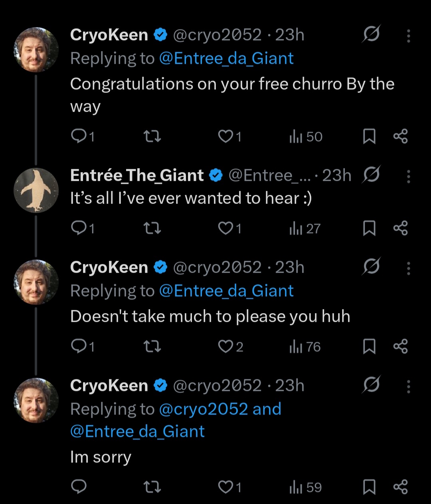Viewport: 431px width, 504px height.
Task: Retweet the "Doesn't take much to please you" tweet
Action: tap(152, 347)
